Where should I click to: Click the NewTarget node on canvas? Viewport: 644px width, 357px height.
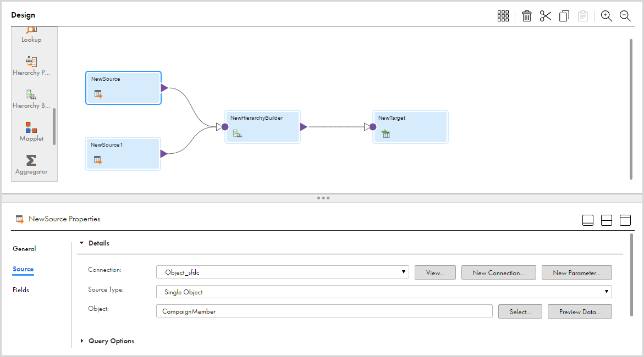point(410,127)
